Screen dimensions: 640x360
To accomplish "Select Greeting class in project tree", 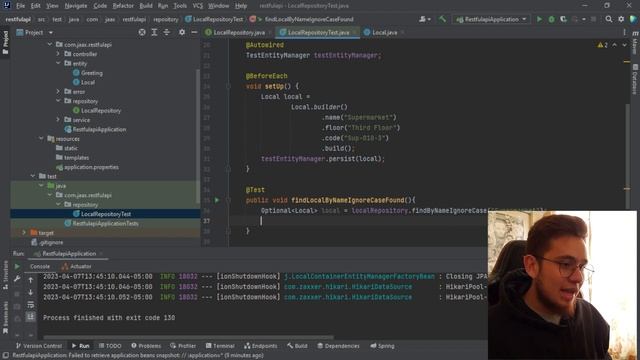I will [x=88, y=73].
